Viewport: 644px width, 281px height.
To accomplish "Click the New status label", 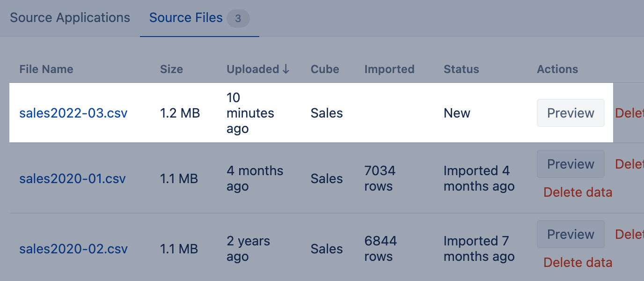I will pyautogui.click(x=457, y=113).
